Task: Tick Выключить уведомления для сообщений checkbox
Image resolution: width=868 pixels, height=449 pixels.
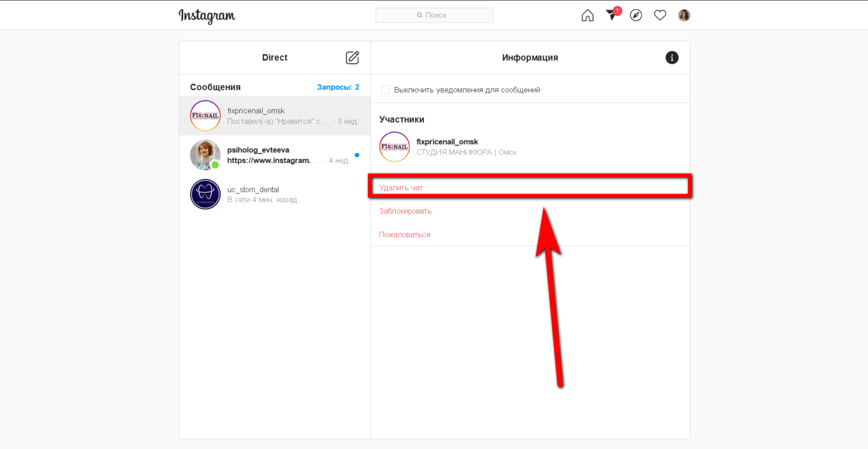Action: point(385,90)
